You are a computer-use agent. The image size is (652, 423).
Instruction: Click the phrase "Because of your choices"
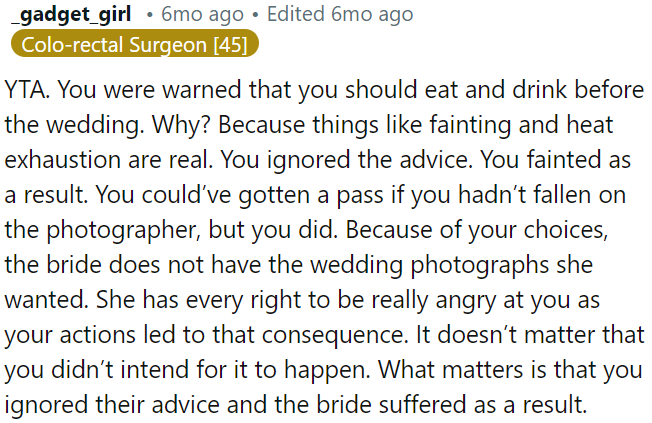[512, 228]
